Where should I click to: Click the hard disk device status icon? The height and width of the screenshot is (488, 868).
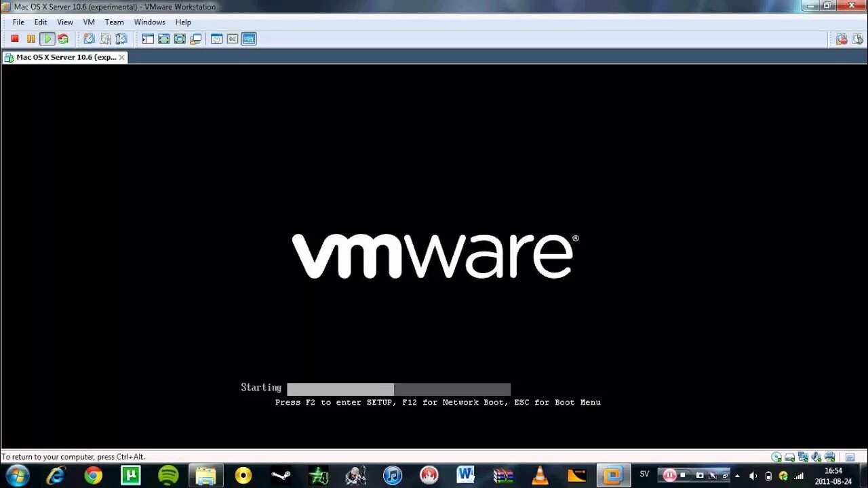[x=790, y=457]
